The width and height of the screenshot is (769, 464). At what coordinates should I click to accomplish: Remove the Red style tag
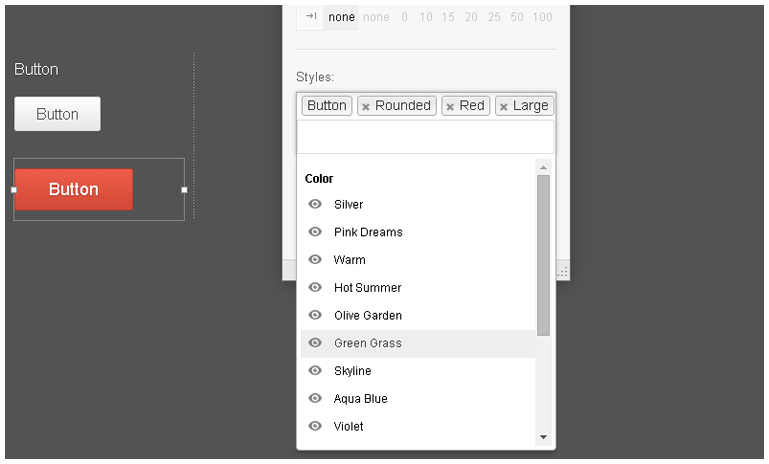pyautogui.click(x=450, y=107)
